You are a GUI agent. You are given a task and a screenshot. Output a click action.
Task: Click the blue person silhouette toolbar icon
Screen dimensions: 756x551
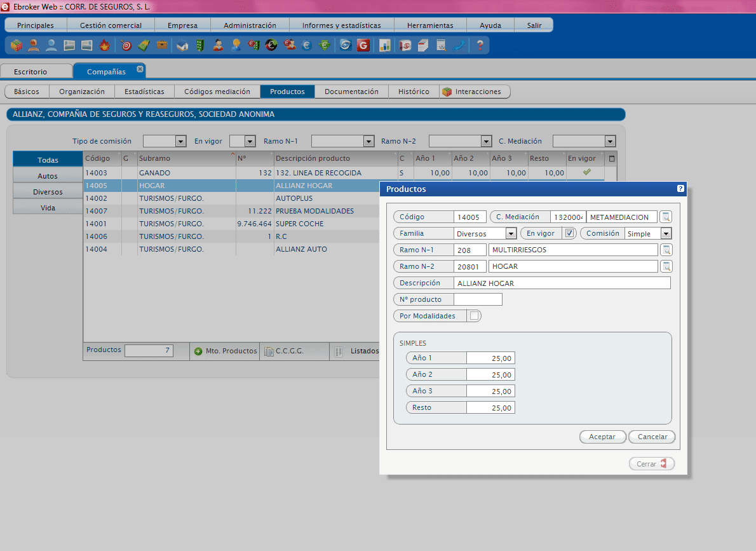51,45
